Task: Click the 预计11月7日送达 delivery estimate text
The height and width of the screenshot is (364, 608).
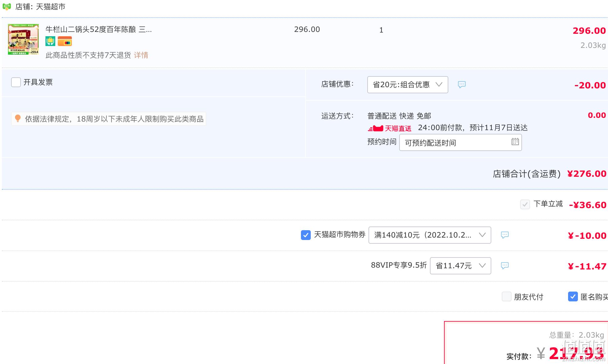Action: click(499, 128)
